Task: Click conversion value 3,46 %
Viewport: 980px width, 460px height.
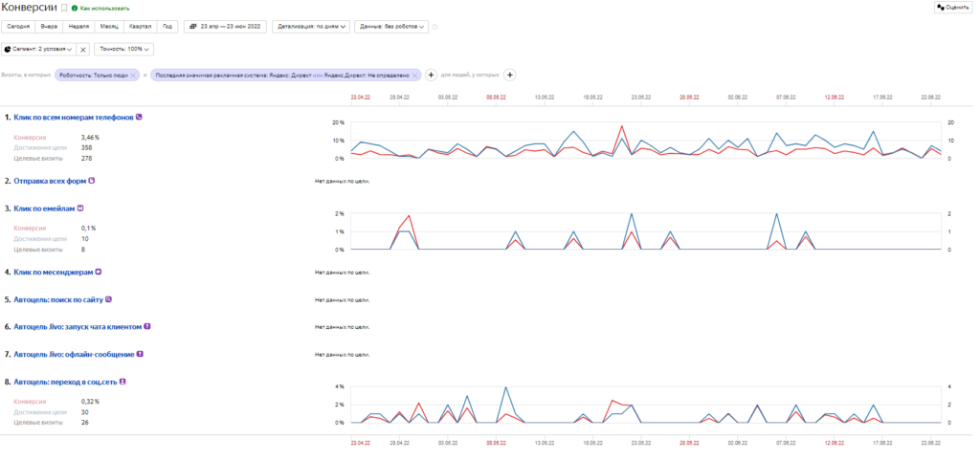Action: coord(91,137)
